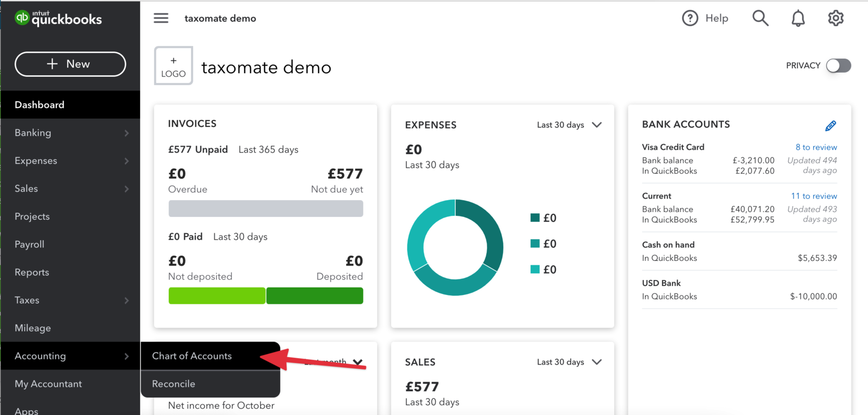Toggle the Privacy switch
This screenshot has width=868, height=415.
(x=839, y=66)
